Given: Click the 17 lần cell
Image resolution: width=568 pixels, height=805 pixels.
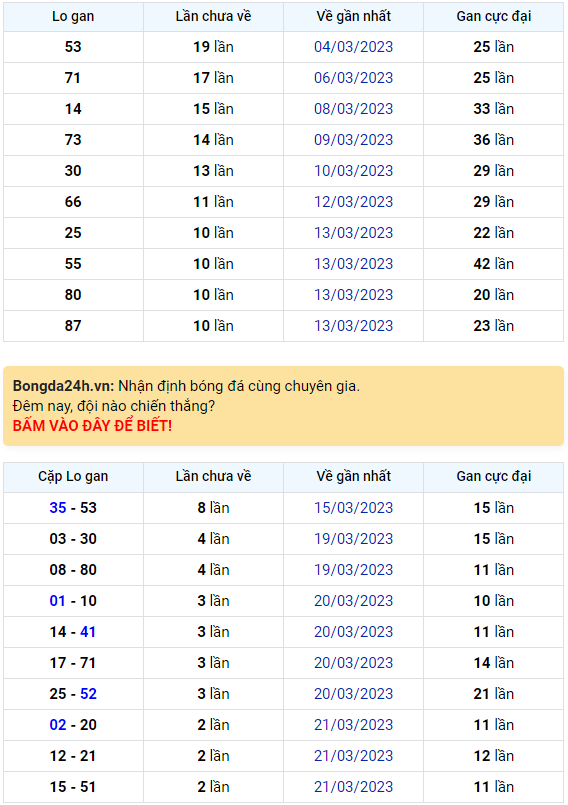Looking at the screenshot, I should [x=213, y=78].
